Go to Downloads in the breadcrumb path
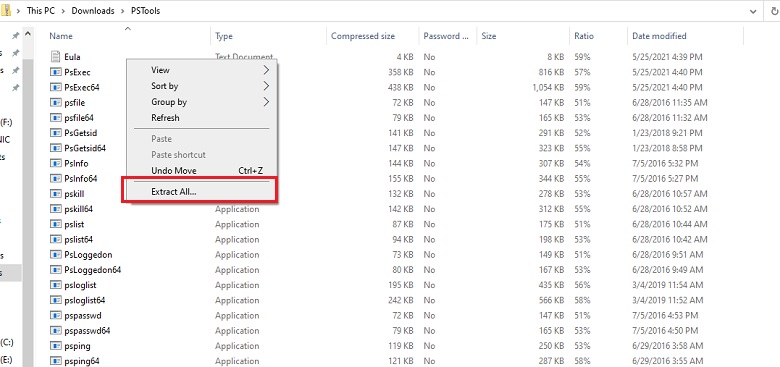This screenshot has width=780, height=367. pos(93,10)
